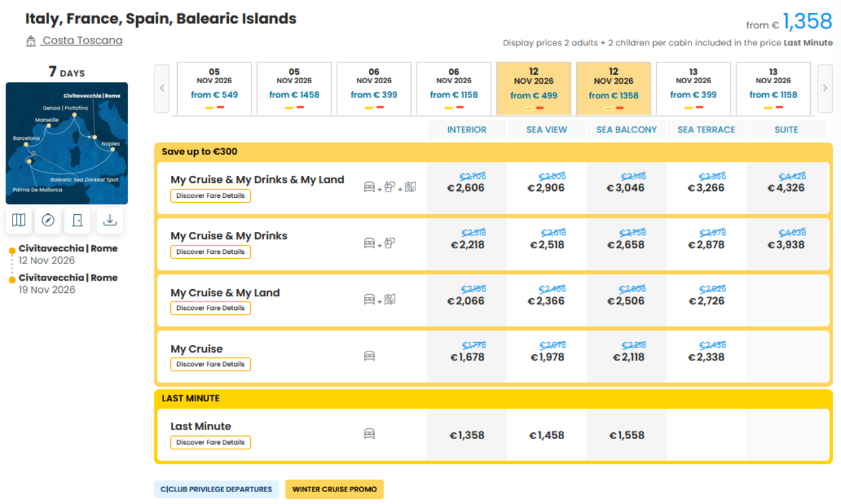Choose the Last Minute €1,358 Interior price
The image size is (841, 504).
[467, 435]
